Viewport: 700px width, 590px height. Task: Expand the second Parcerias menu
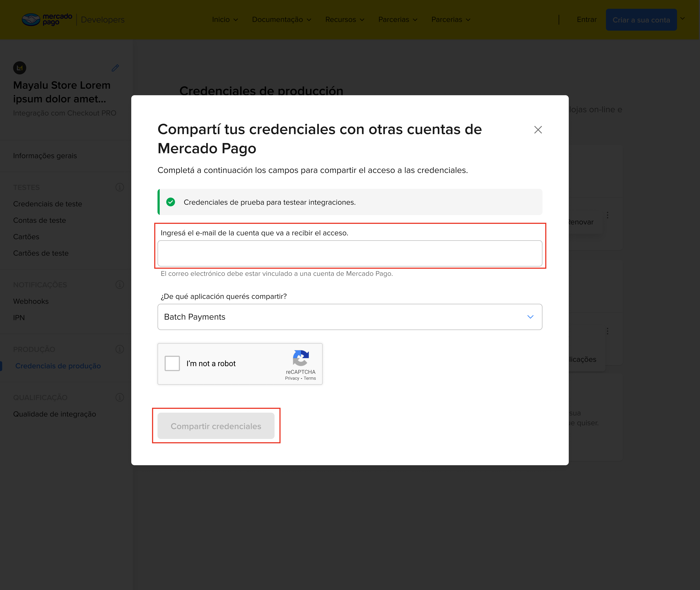pos(451,19)
